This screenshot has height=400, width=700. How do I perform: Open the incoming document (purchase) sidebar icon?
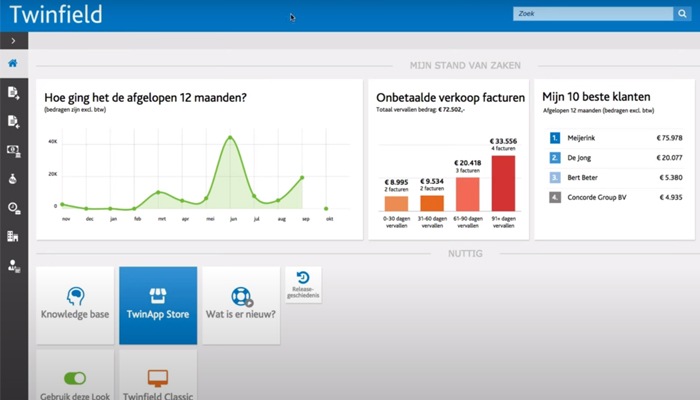click(13, 121)
